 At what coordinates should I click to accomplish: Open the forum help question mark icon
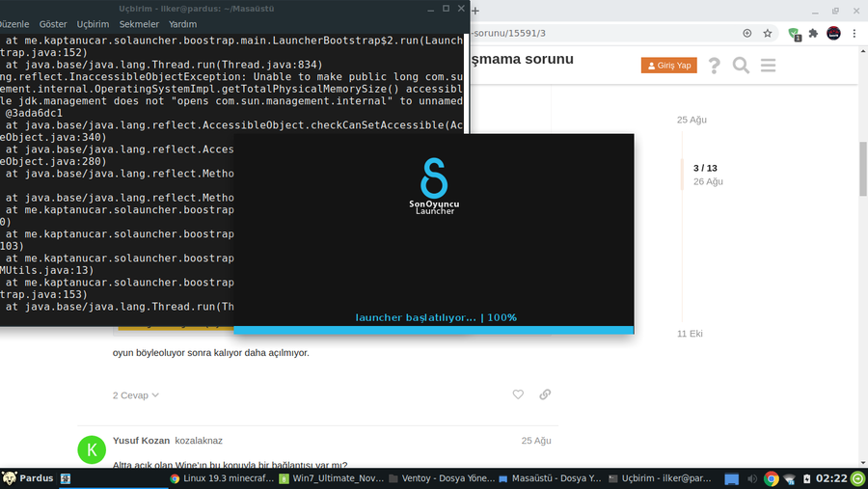click(x=714, y=66)
